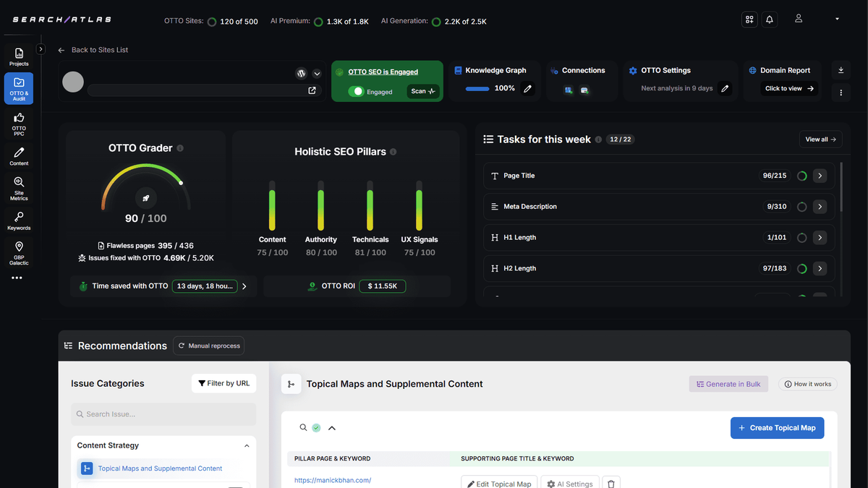868x488 pixels.
Task: Click Create Topical Map
Action: (x=777, y=428)
